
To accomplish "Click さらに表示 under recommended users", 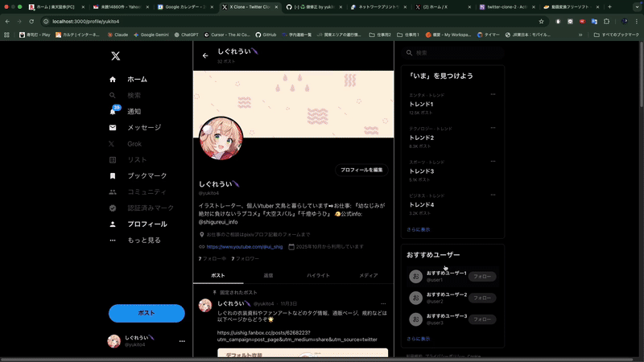I will pos(418,339).
